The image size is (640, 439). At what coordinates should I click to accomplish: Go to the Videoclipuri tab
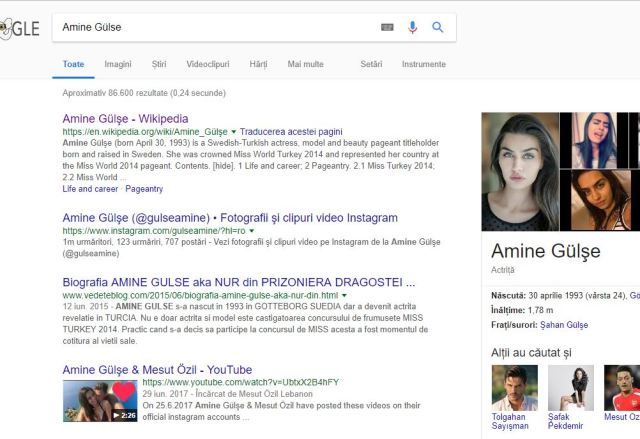click(208, 64)
